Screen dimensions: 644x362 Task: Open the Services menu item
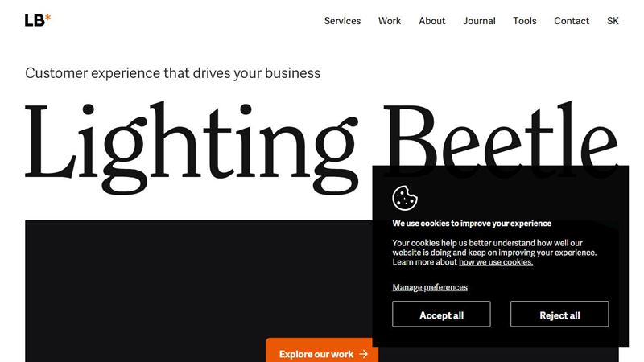tap(342, 21)
